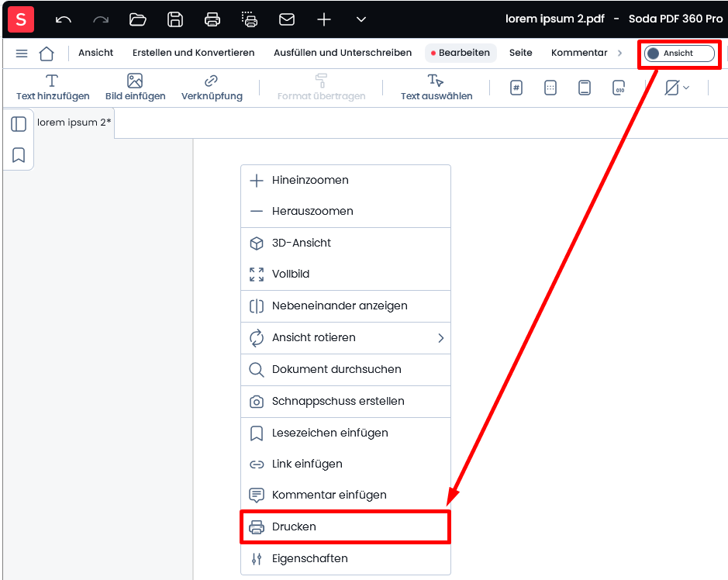Click the printer icon in title bar
The image size is (728, 580).
click(212, 19)
